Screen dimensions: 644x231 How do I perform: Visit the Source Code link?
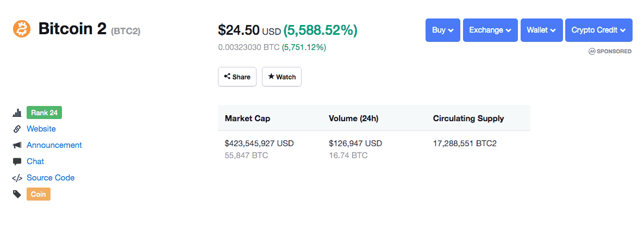point(51,178)
